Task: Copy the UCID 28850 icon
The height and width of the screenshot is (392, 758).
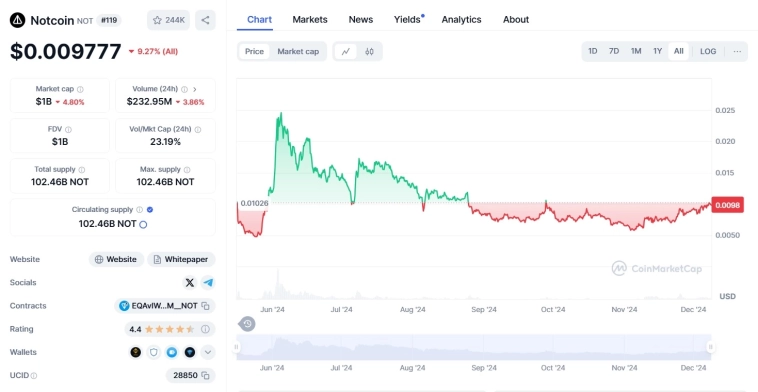Action: pyautogui.click(x=205, y=376)
